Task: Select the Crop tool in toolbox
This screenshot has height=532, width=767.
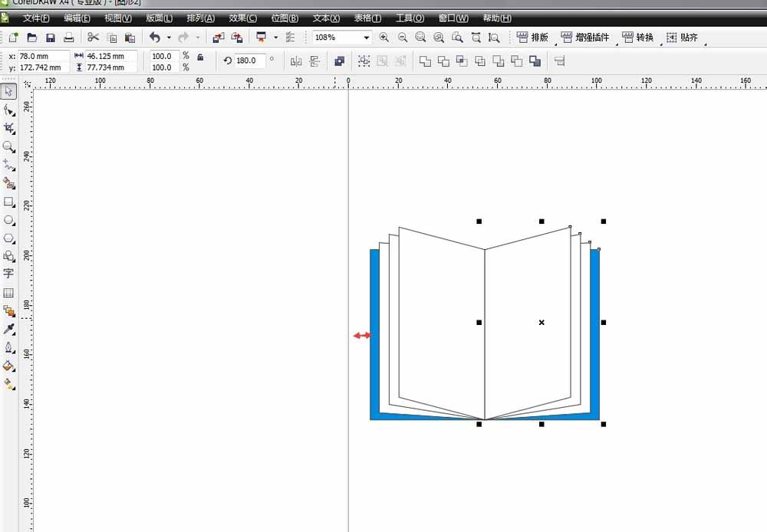Action: tap(9, 128)
